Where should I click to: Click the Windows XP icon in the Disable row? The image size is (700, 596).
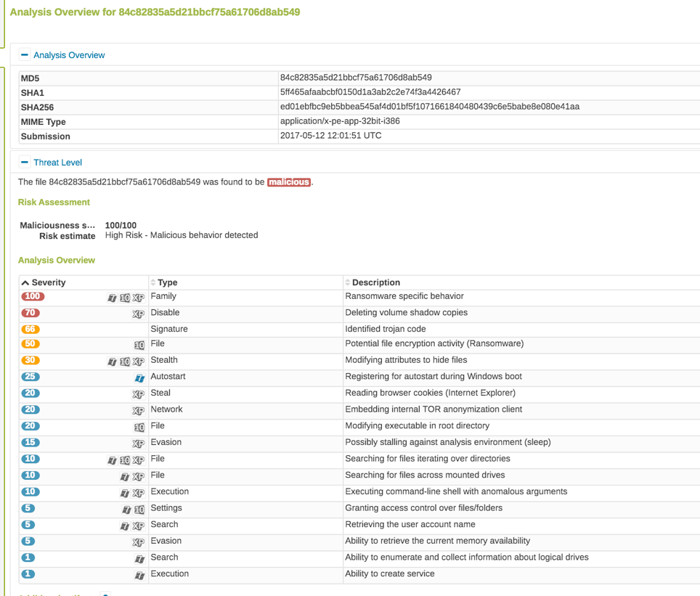tap(138, 314)
